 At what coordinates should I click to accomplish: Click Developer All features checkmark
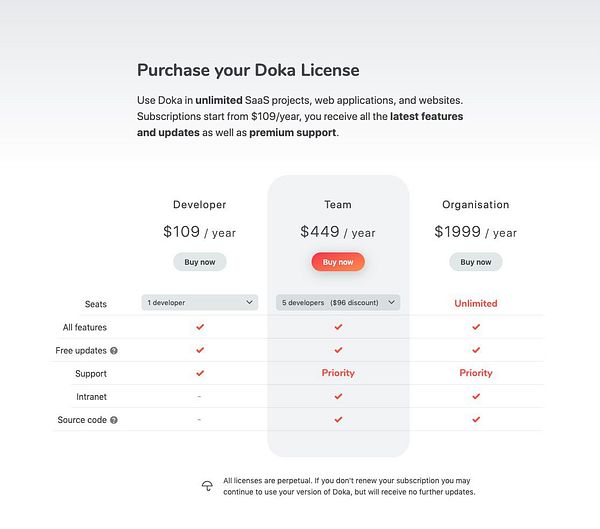(200, 327)
